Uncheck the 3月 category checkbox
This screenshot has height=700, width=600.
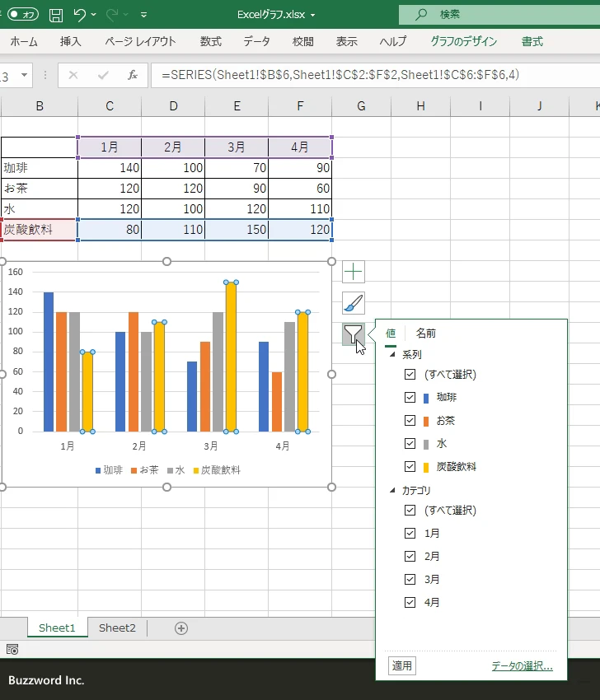pos(410,580)
